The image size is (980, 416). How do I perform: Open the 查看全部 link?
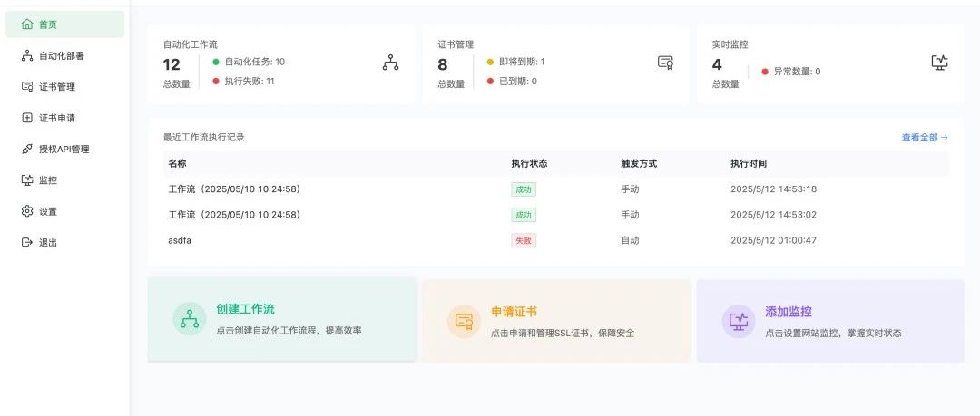coord(925,138)
